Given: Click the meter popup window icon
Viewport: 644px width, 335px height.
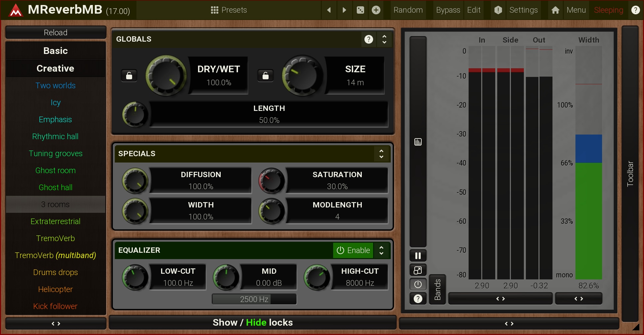Looking at the screenshot, I should pos(418,270).
